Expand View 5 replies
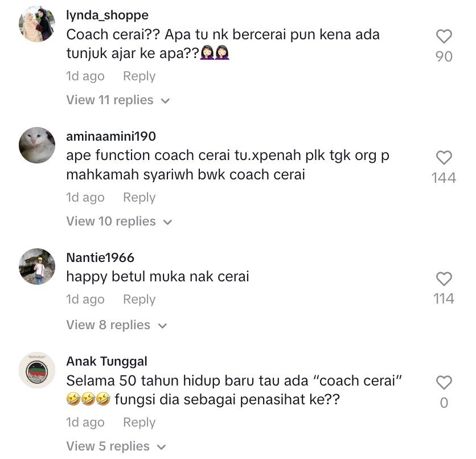The height and width of the screenshot is (459, 476). pos(116,446)
